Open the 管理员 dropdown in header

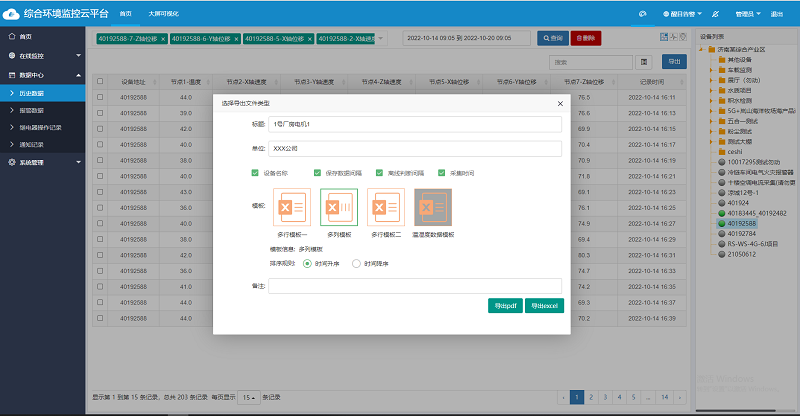click(x=746, y=15)
